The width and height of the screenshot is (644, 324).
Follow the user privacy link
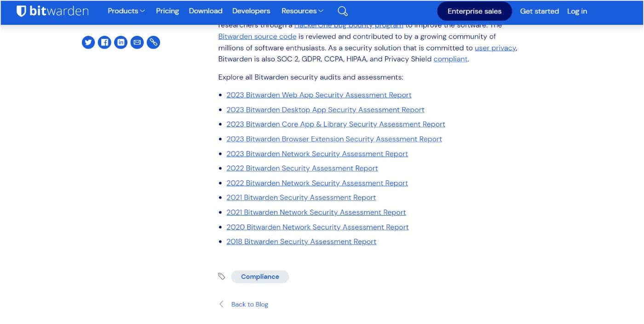click(495, 48)
